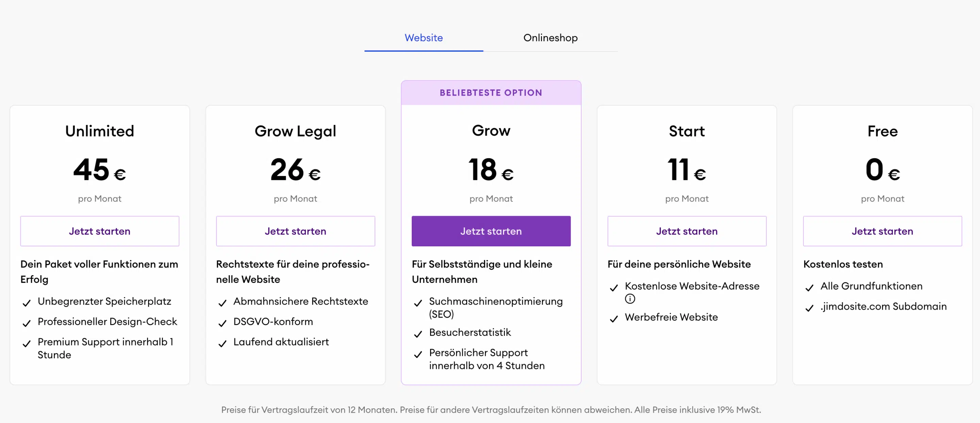
Task: Start the Unlimited plan with Jetzt starten
Action: 100,231
